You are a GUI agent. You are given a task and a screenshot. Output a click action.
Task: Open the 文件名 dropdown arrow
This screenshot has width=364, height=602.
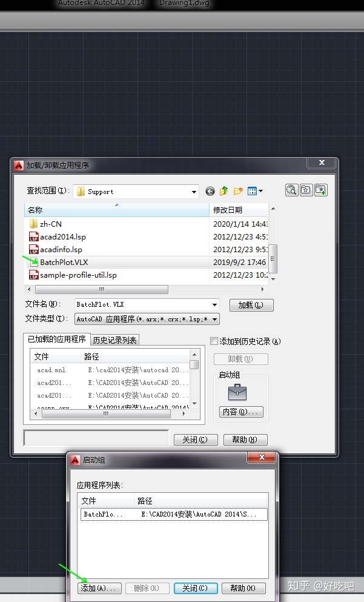(x=215, y=305)
